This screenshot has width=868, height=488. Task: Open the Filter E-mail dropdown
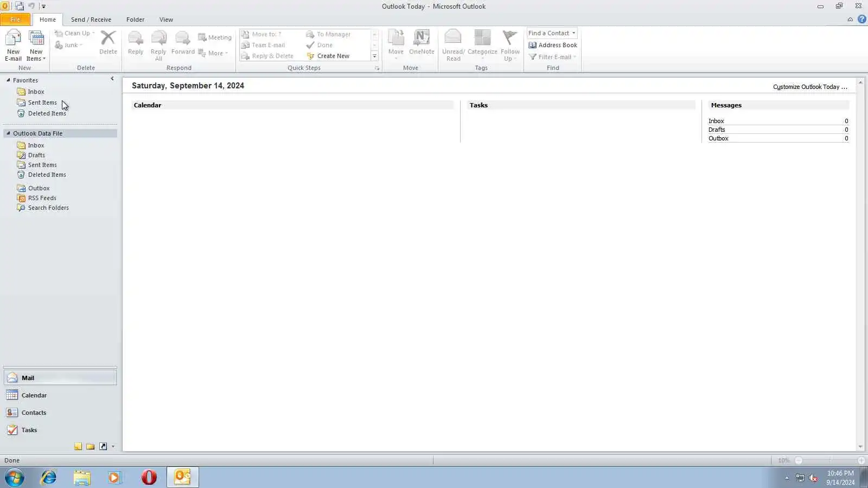click(552, 57)
